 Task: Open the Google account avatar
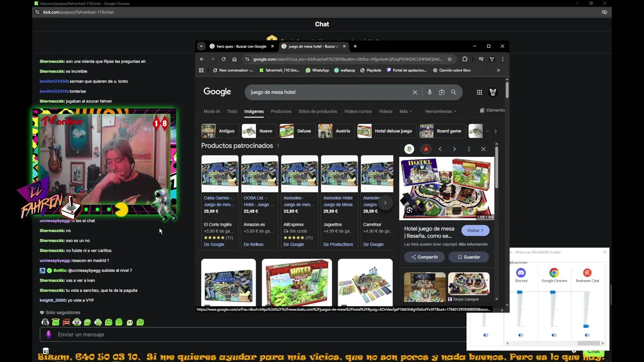tap(493, 92)
